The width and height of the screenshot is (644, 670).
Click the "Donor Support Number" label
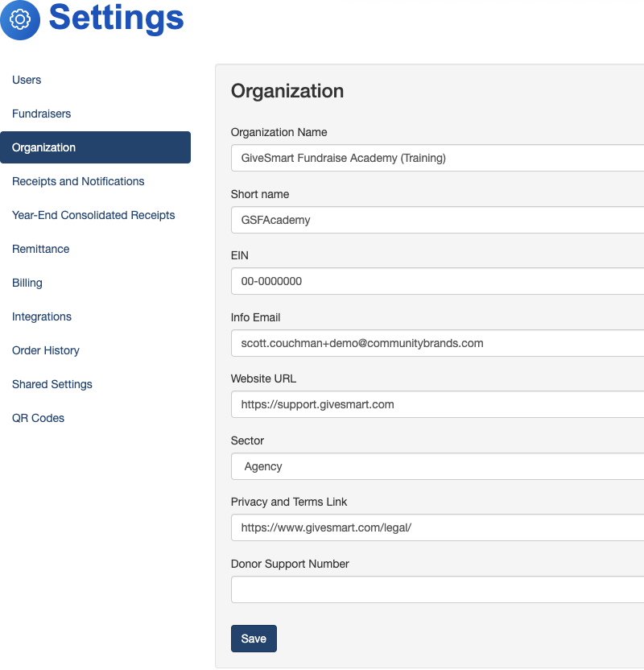[290, 564]
